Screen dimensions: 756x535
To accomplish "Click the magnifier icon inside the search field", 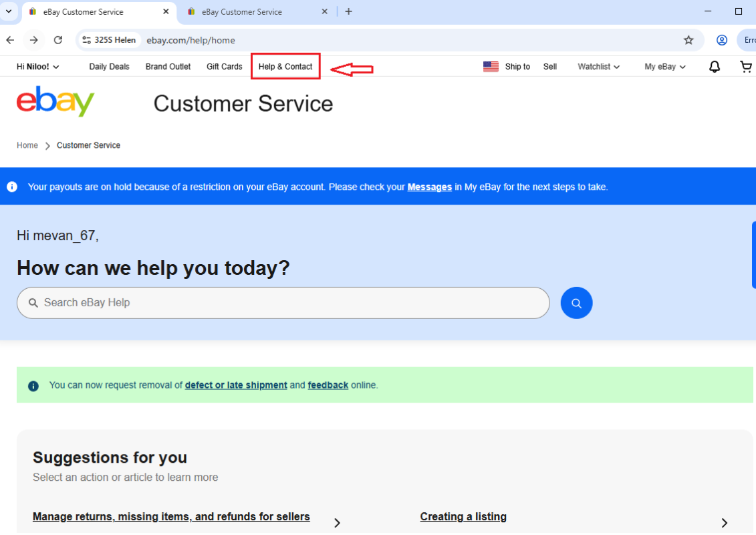I will coord(33,303).
